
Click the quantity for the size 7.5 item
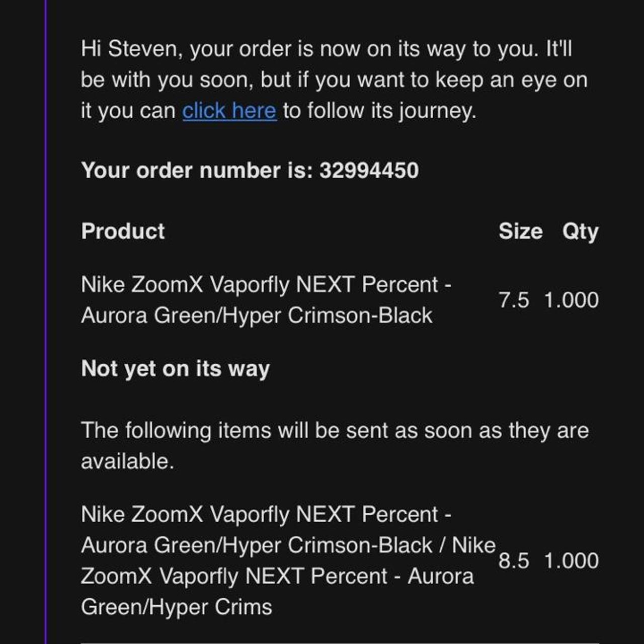571,300
